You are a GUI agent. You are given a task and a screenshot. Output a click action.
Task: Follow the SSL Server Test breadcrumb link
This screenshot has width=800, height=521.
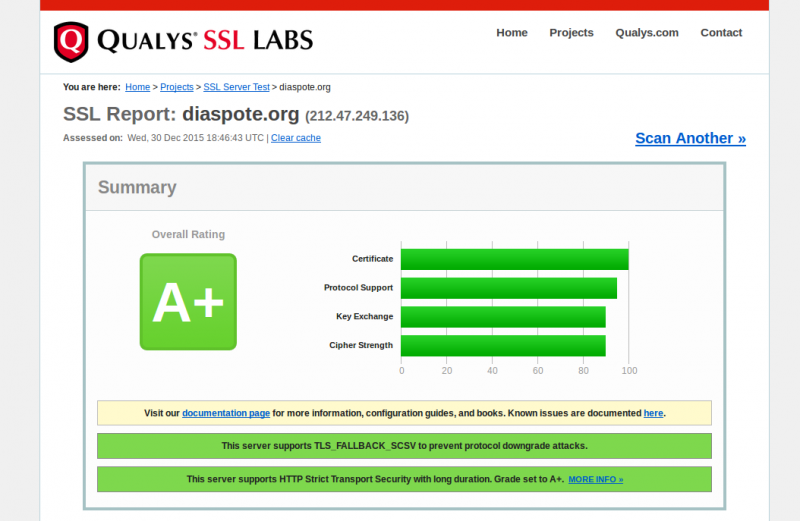(236, 87)
